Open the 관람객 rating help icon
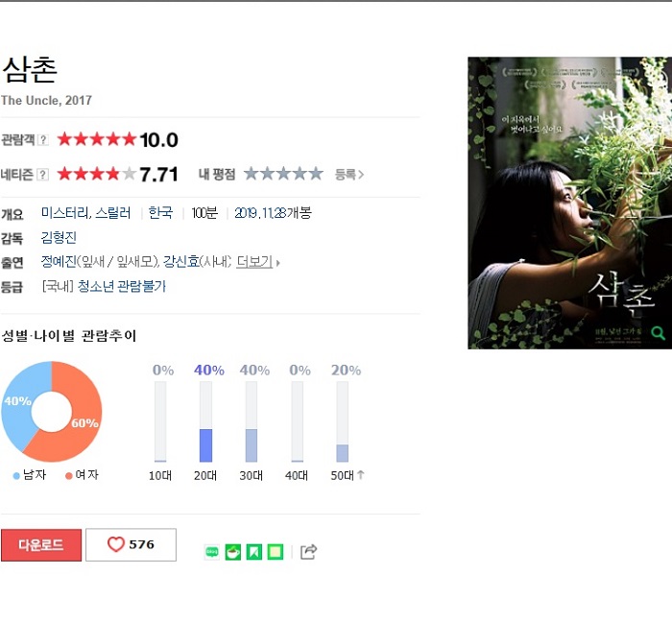The height and width of the screenshot is (623, 672). click(x=43, y=140)
